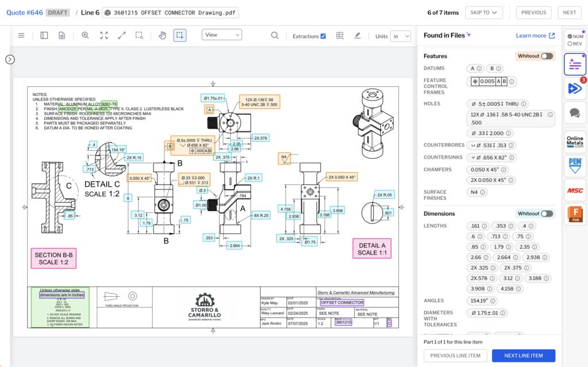Screen dimensions: 588x367
Task: Select the 0.005 A B feature control frame chip
Action: [492, 82]
